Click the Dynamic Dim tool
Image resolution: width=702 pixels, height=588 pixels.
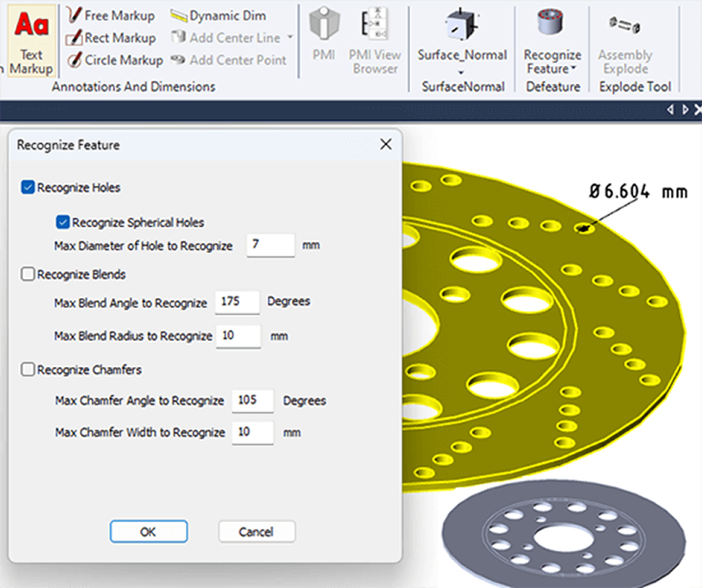coord(218,15)
